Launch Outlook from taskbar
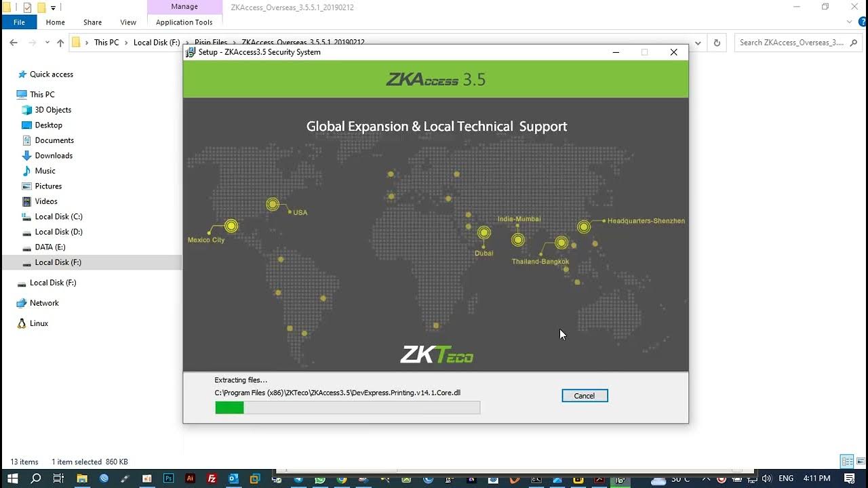The image size is (868, 488). coord(234,479)
